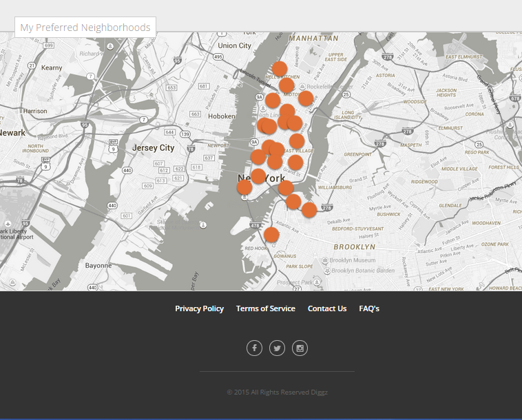Screen dimensions: 522x420
Task: Click the Jersey City label on map
Action: [153, 148]
